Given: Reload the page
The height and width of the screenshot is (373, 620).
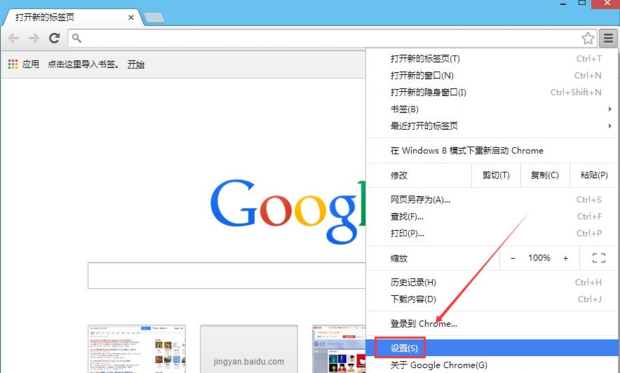Looking at the screenshot, I should point(54,38).
